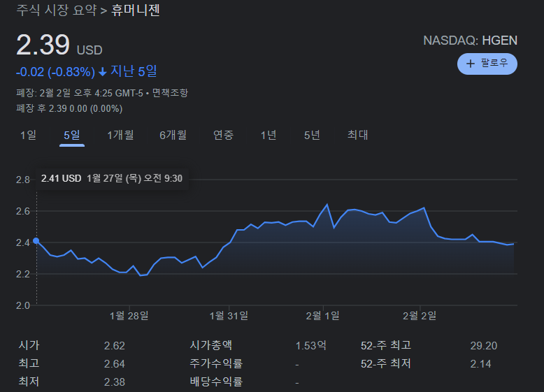This screenshot has width=544, height=392.
Task: Click the 주가수익률 label
Action: point(216,363)
